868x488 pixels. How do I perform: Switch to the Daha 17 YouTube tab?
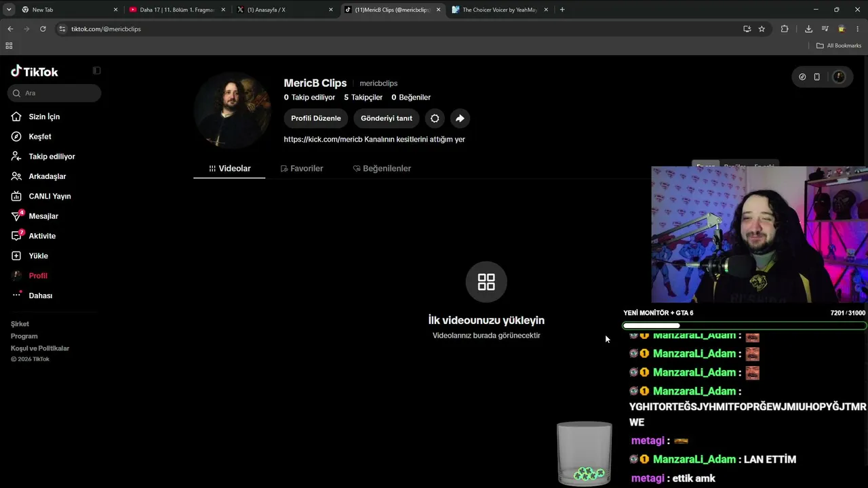[x=178, y=9]
